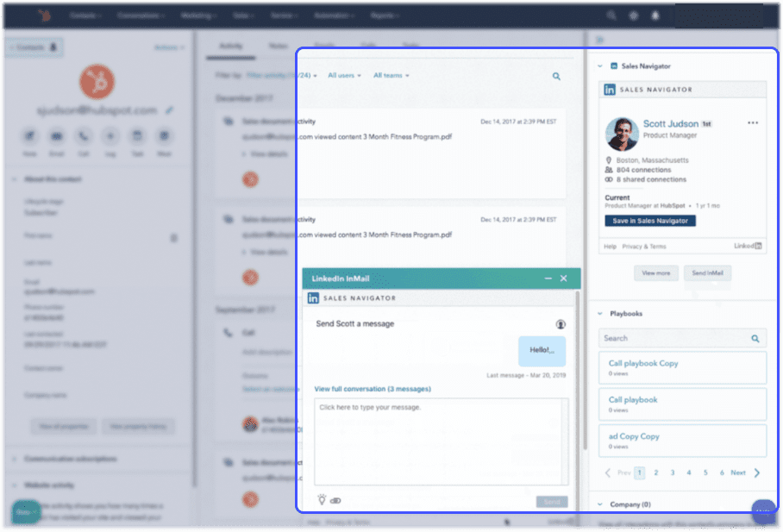Image resolution: width=783 pixels, height=532 pixels.
Task: Click the Hello! message bubble
Action: point(542,351)
